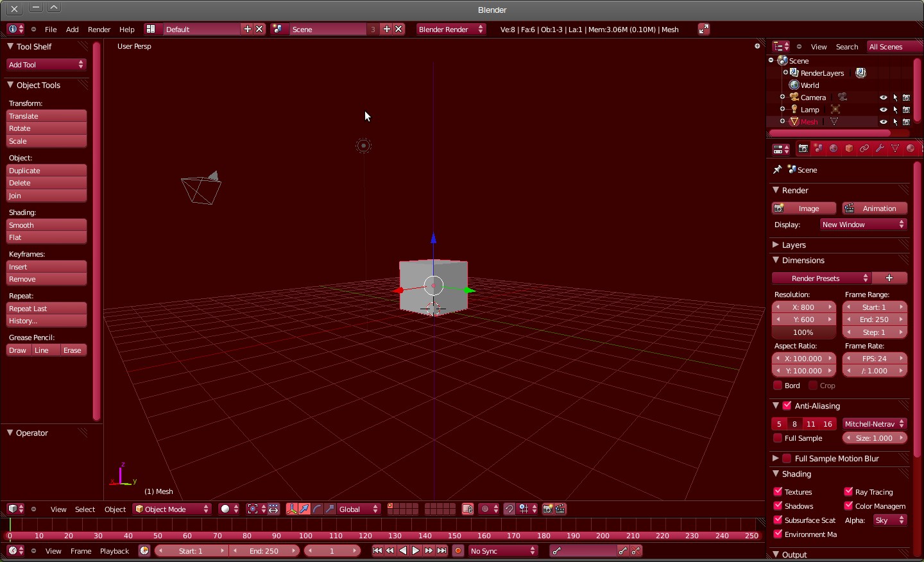
Task: Open the Object Data triangle icon
Action: tap(895, 148)
